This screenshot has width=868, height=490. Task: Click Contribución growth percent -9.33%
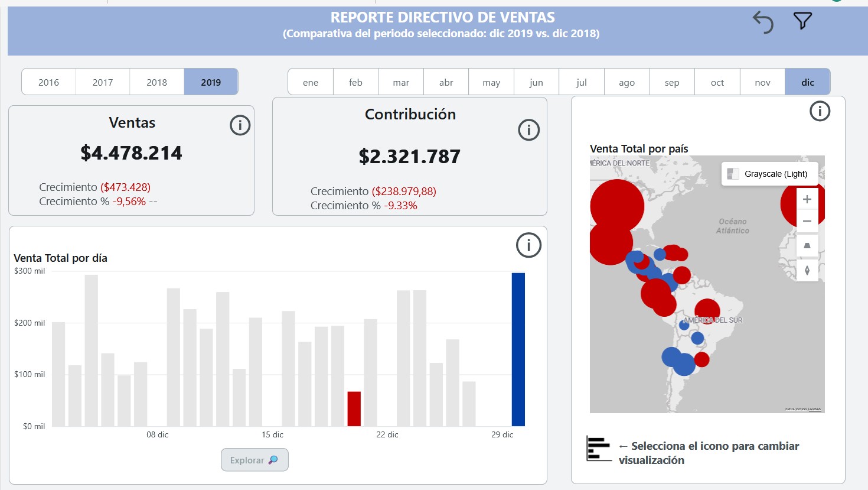[400, 206]
